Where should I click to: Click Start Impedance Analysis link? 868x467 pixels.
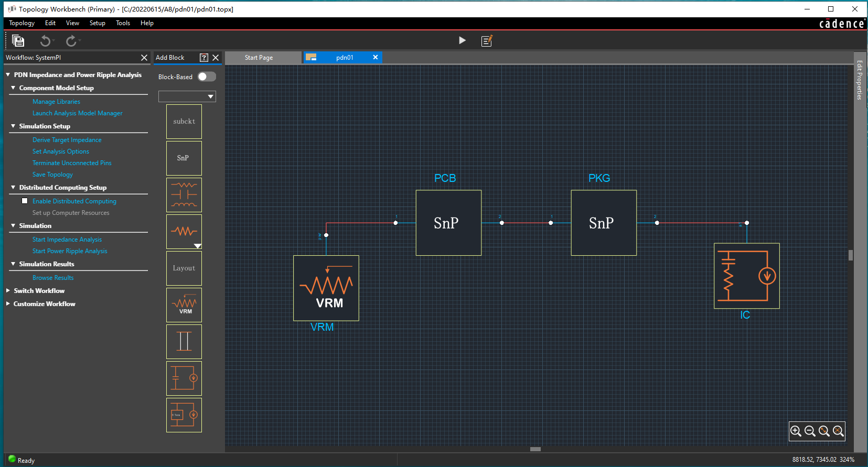(67, 240)
